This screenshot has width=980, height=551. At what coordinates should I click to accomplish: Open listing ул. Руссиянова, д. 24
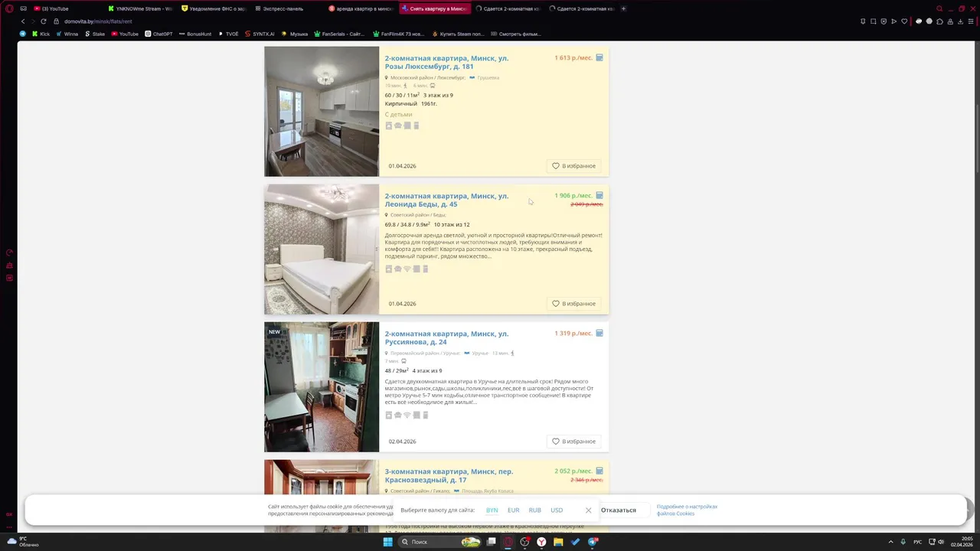click(x=446, y=337)
